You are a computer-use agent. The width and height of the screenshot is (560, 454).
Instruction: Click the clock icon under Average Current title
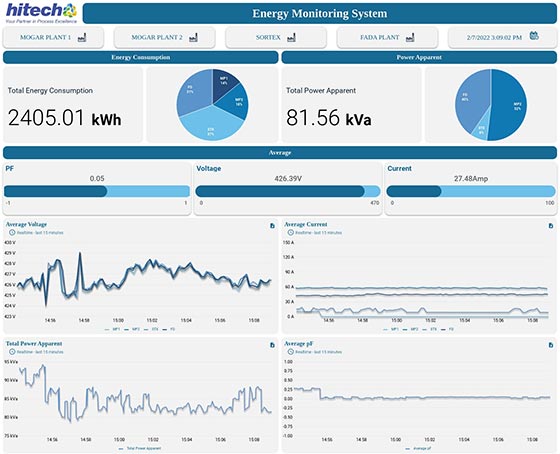pyautogui.click(x=290, y=233)
